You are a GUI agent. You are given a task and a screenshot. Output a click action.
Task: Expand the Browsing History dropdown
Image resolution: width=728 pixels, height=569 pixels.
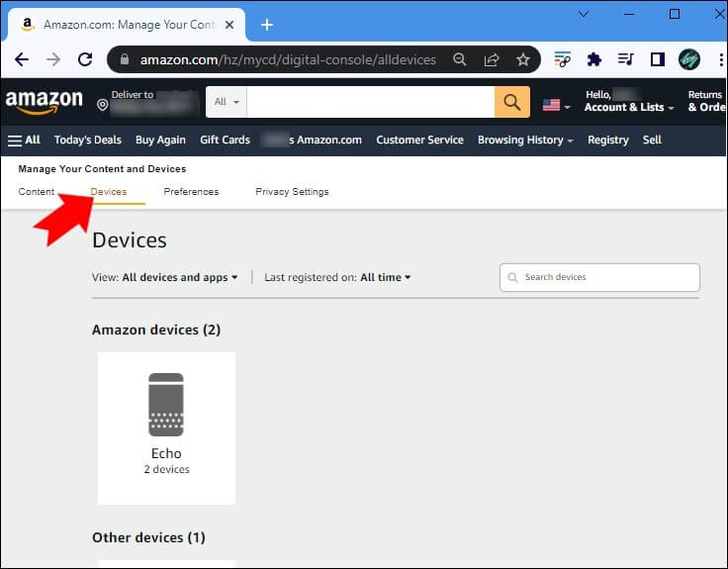pos(525,141)
